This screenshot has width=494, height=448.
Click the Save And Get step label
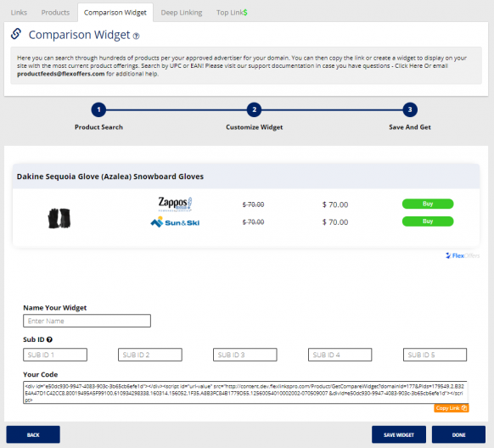click(x=410, y=127)
